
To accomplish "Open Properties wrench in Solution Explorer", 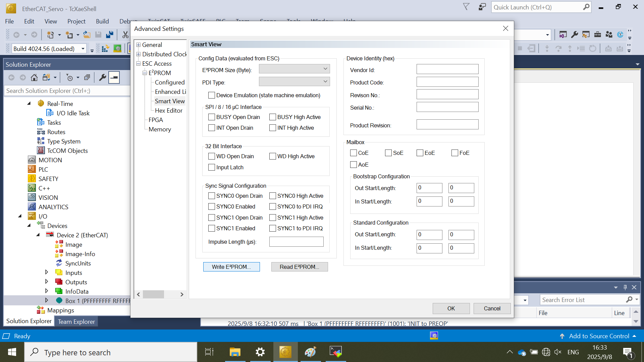I will click(x=103, y=78).
